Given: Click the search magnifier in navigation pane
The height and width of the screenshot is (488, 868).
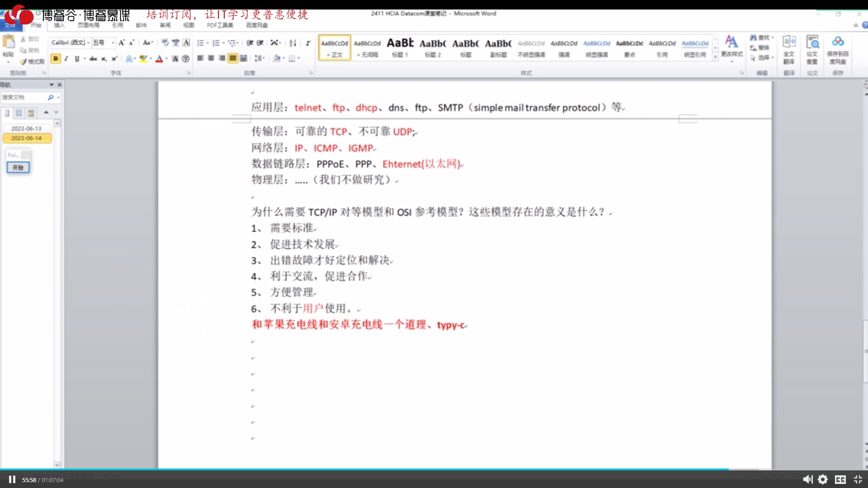Looking at the screenshot, I should tap(51, 97).
